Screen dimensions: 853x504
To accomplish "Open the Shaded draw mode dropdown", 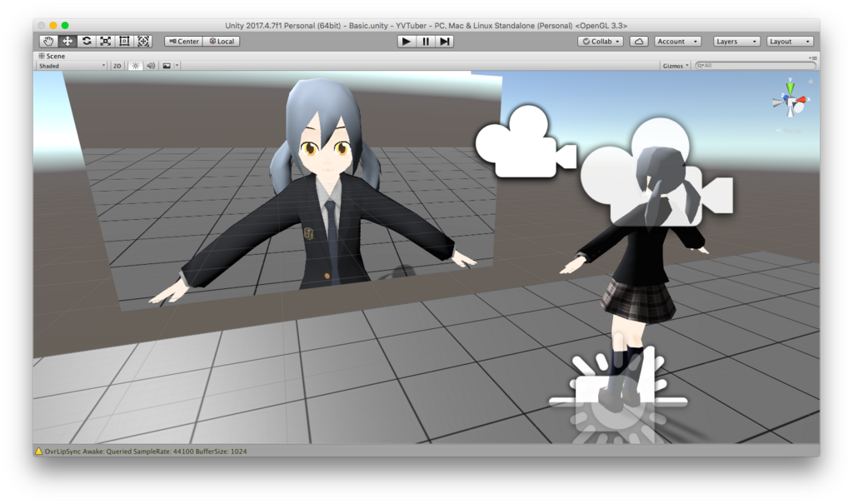I will [72, 66].
